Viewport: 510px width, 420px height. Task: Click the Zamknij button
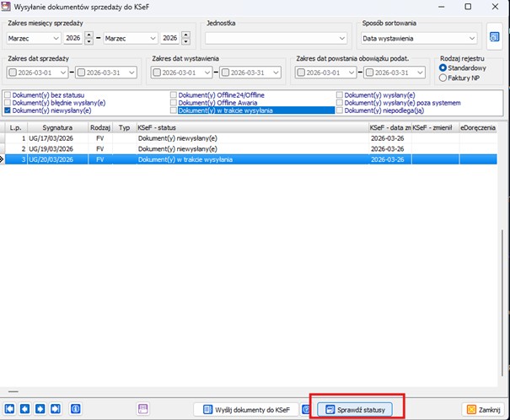click(484, 409)
